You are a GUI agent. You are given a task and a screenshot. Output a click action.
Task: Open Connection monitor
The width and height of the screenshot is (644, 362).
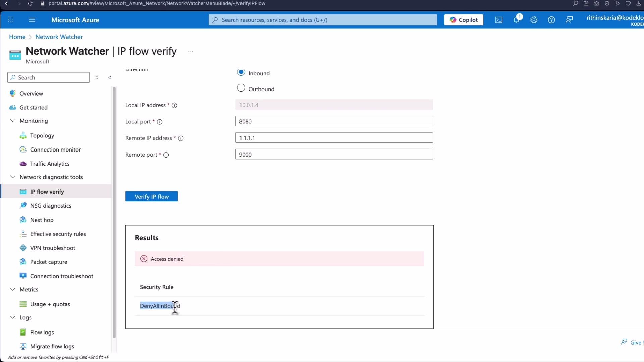click(56, 149)
